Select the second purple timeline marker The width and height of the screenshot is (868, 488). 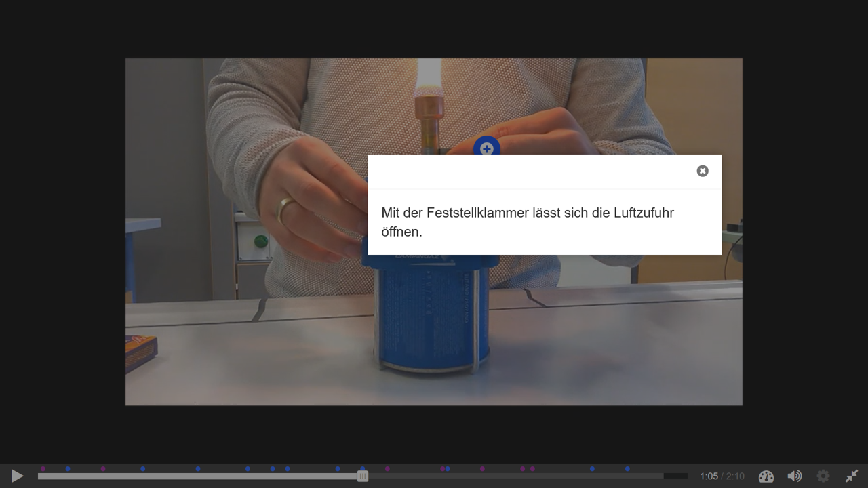[x=103, y=469]
